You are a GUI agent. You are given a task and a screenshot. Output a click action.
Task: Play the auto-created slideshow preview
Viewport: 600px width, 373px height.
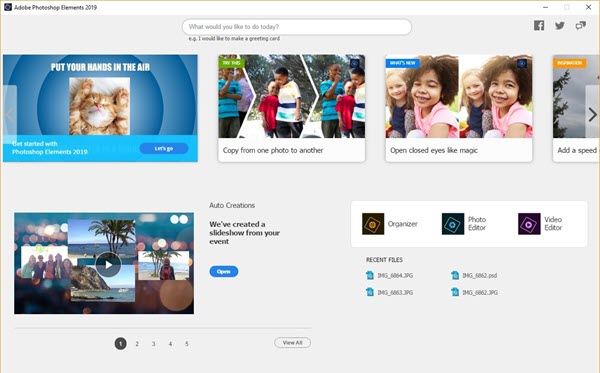click(x=108, y=264)
